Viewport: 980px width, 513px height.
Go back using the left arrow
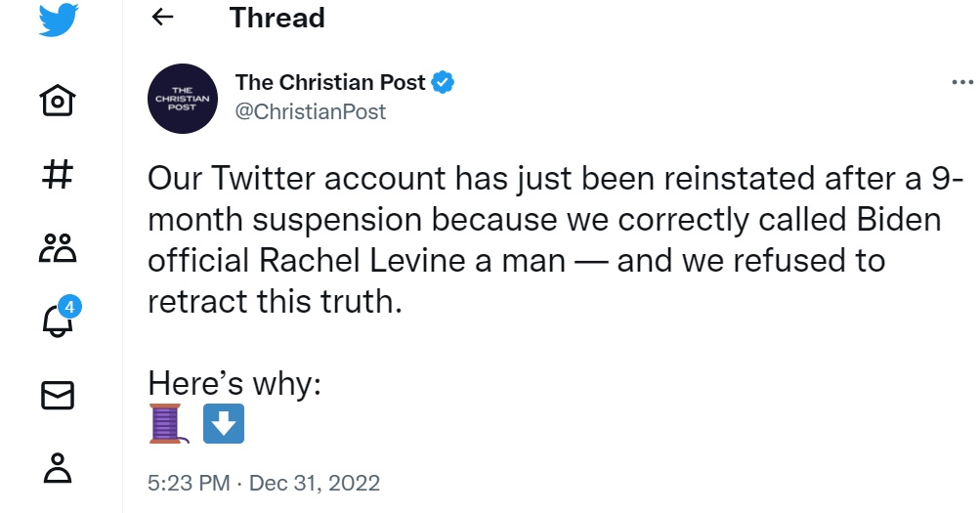pyautogui.click(x=162, y=17)
